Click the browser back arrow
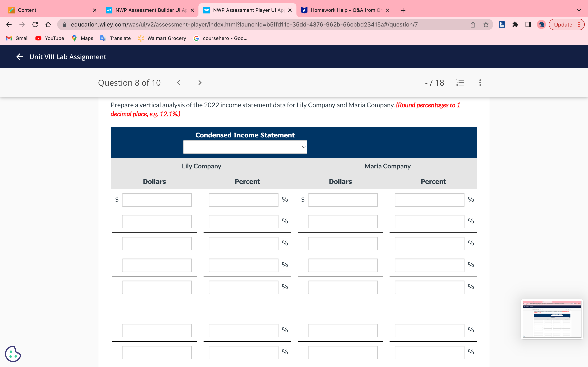This screenshot has width=588, height=367. (9, 24)
